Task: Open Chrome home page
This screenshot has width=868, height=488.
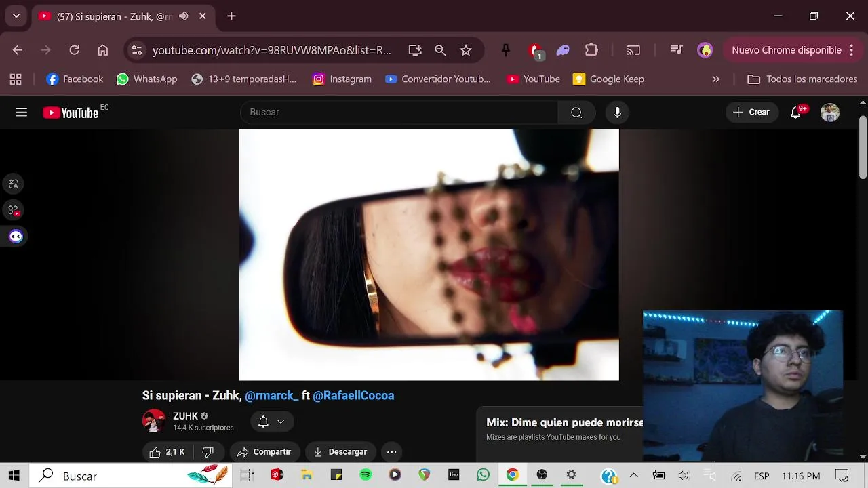Action: click(103, 50)
